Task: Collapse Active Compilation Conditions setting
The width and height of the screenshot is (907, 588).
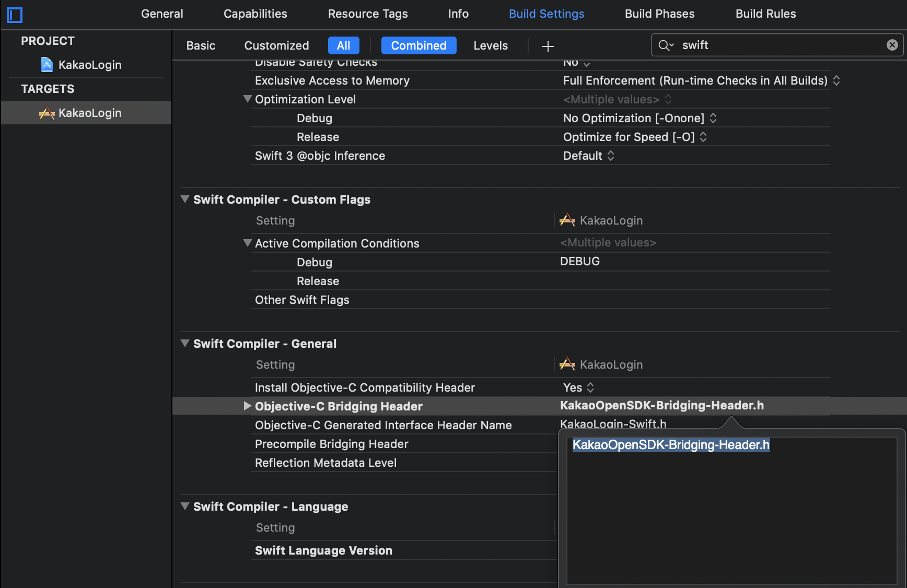Action: tap(248, 243)
